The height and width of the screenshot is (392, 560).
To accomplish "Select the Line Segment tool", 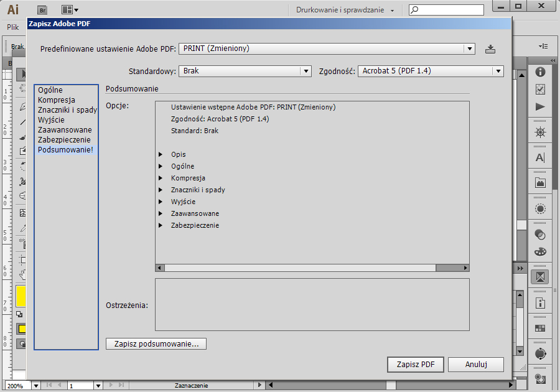I will 22,122.
